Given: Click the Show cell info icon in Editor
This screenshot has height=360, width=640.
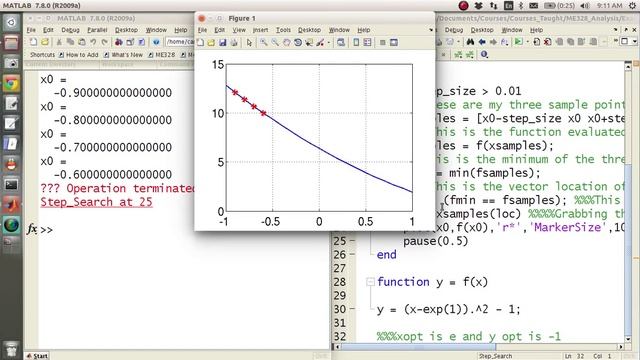Looking at the screenshot, I should [x=484, y=54].
